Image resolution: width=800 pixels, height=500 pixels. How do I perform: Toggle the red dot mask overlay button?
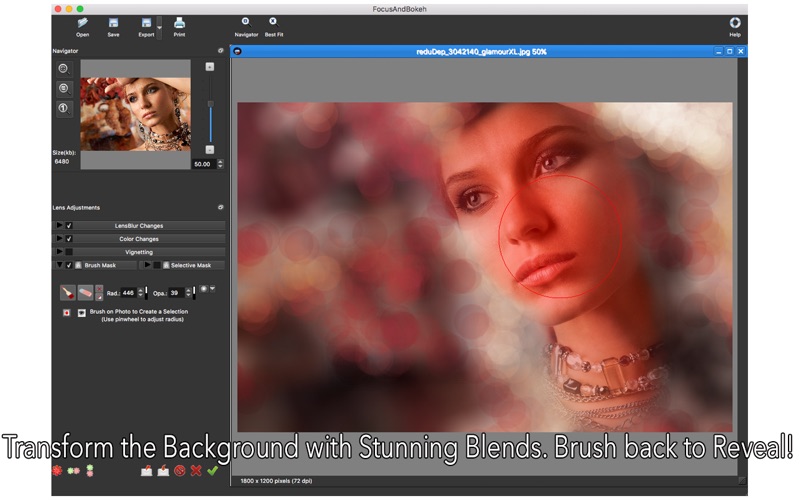66,313
